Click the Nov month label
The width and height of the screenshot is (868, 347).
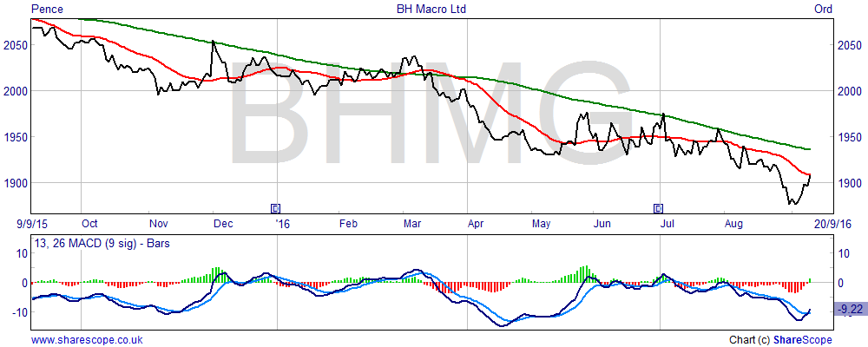[x=159, y=224]
